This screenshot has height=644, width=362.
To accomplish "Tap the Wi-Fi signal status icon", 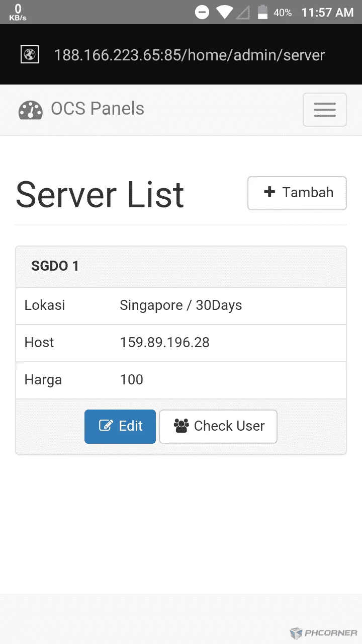I will click(224, 12).
